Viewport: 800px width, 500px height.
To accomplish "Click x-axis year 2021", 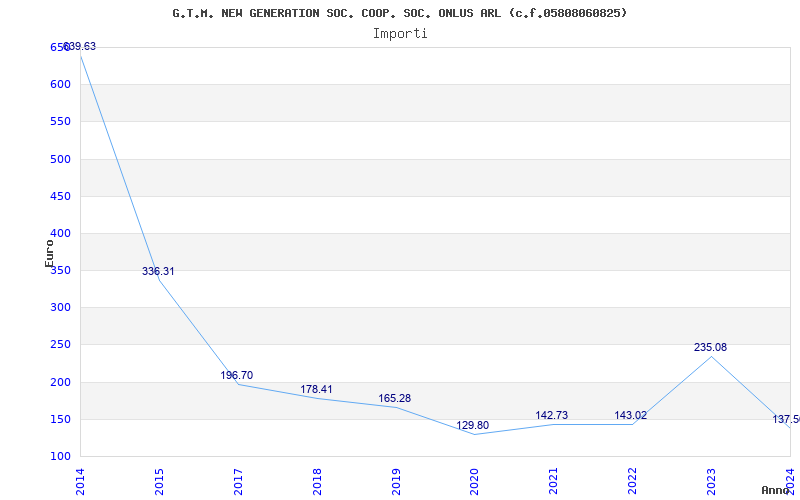I will point(554,481).
